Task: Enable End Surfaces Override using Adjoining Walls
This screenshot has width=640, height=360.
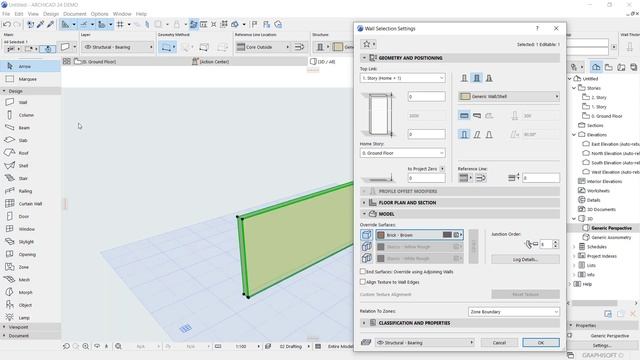Action: coord(362,271)
